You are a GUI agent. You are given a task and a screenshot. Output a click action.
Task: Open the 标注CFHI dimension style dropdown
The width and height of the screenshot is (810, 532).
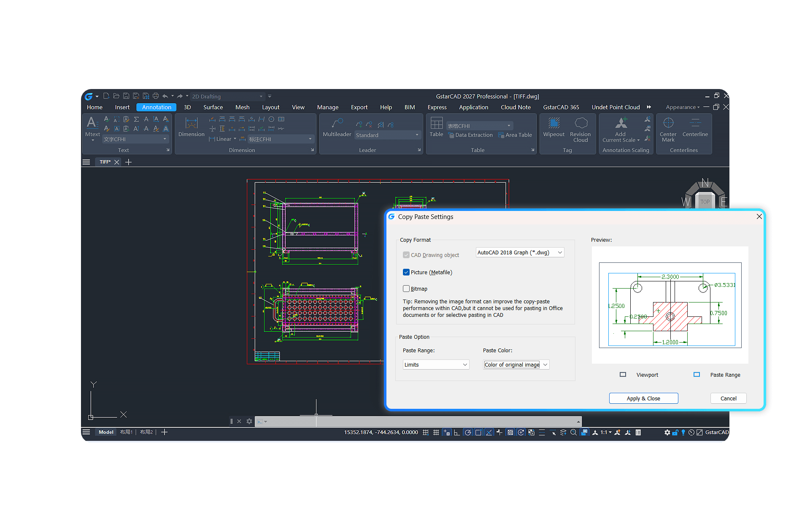coord(281,139)
